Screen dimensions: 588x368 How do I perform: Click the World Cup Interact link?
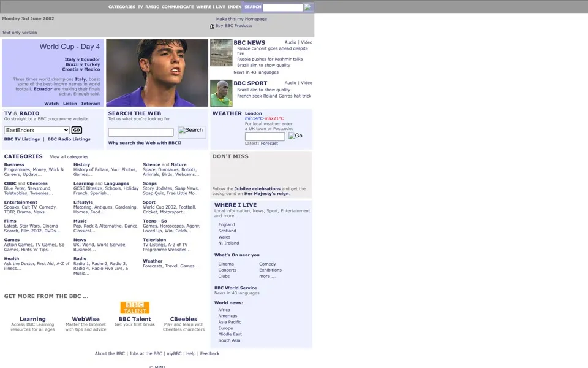(x=91, y=104)
